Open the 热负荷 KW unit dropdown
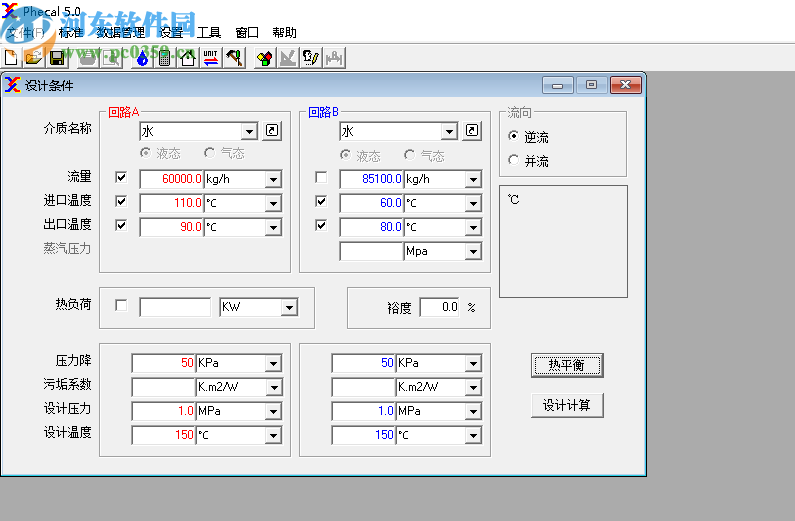The height and width of the screenshot is (521, 795). (289, 308)
